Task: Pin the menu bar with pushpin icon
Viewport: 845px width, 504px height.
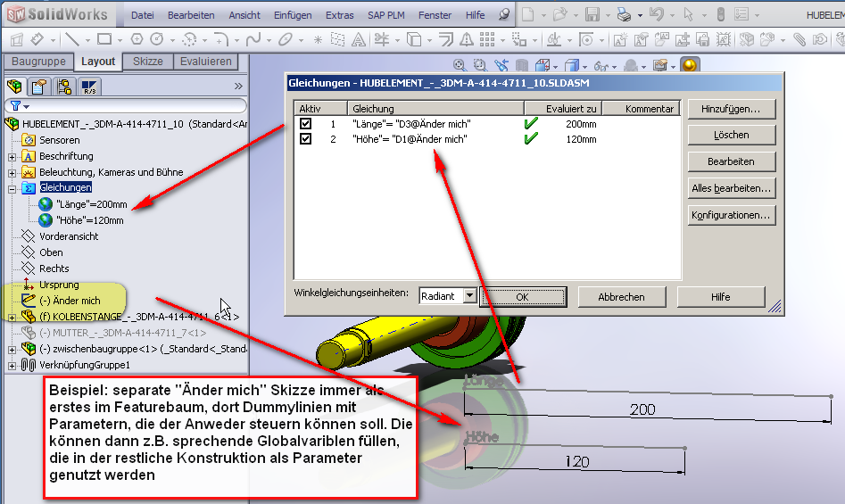Action: tap(504, 14)
